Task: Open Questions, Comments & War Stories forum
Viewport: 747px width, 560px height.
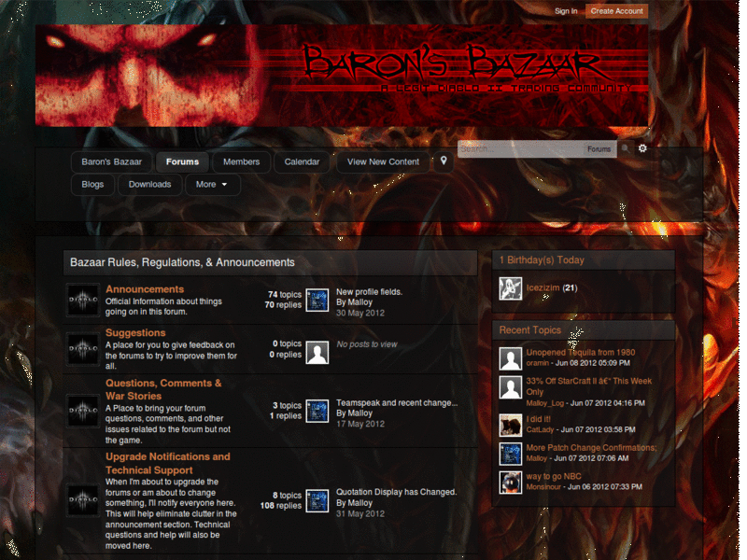Action: pos(163,389)
